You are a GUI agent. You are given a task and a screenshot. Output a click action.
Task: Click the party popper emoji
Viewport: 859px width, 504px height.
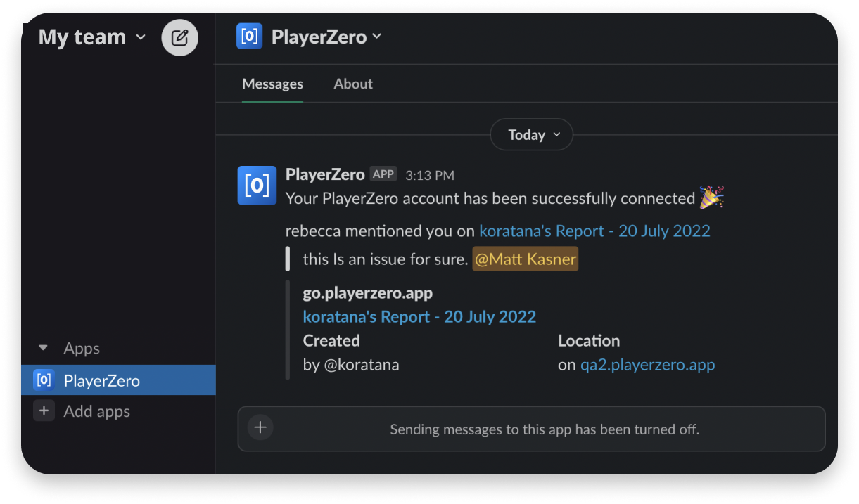tap(711, 198)
